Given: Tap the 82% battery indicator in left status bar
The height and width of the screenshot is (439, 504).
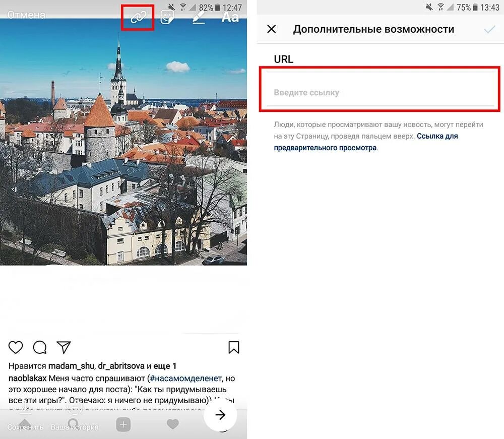Looking at the screenshot, I should [x=209, y=8].
